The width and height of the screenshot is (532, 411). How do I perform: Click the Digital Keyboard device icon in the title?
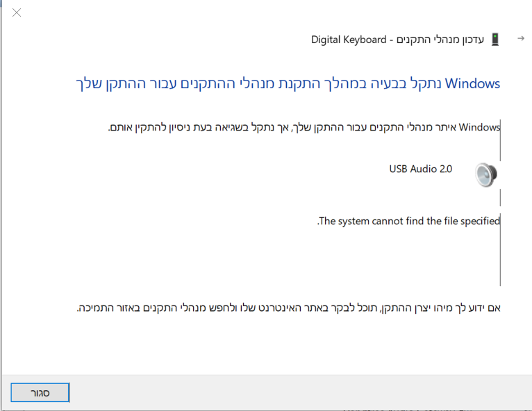click(x=495, y=40)
